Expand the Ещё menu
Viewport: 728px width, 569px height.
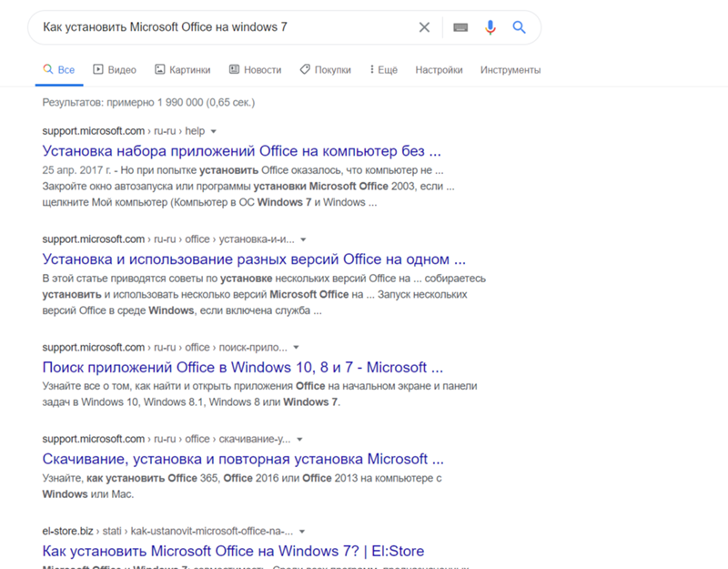coord(383,70)
